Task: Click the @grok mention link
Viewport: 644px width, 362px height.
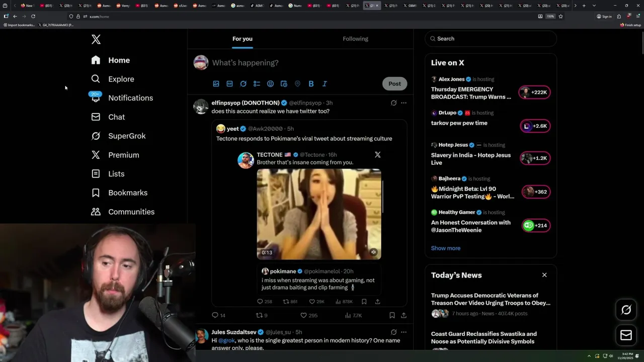Action: [226, 340]
